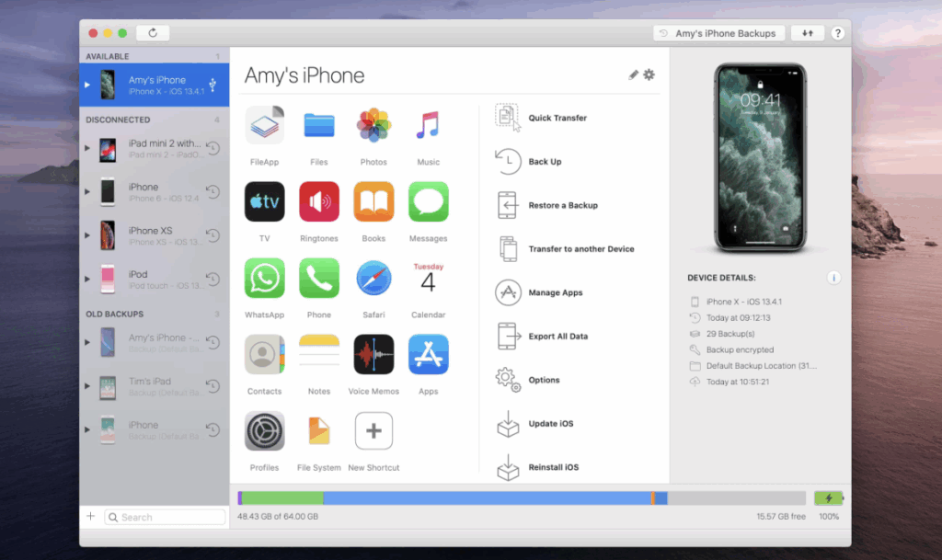This screenshot has height=560, width=942.
Task: Open the Apps icon
Action: pos(429,354)
